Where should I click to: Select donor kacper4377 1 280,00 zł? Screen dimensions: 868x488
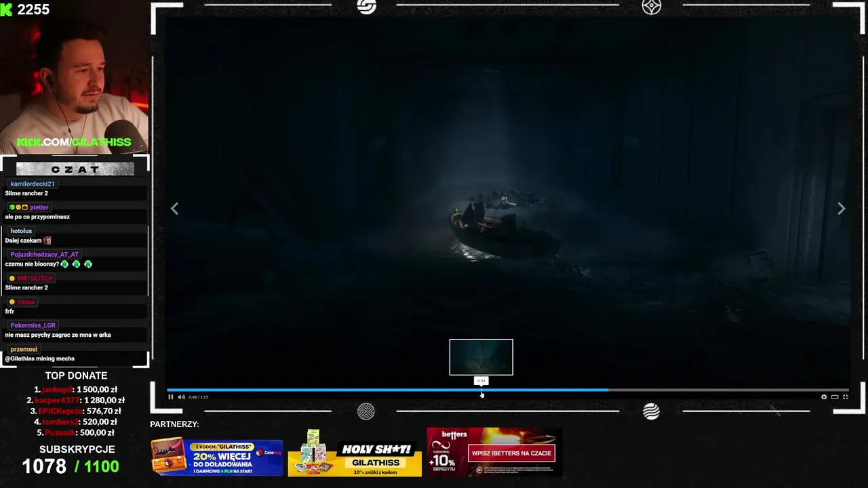pyautogui.click(x=76, y=401)
